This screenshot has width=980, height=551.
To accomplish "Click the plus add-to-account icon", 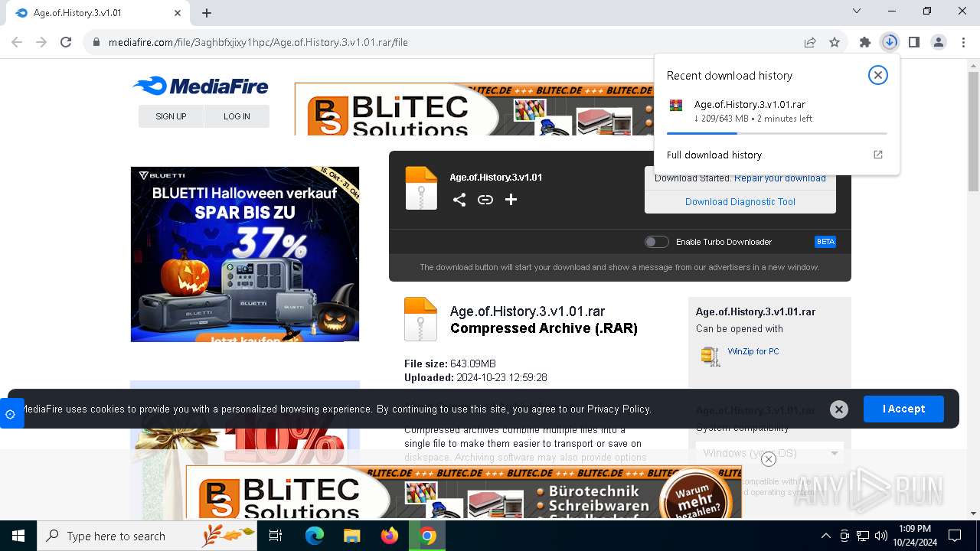I will click(511, 200).
